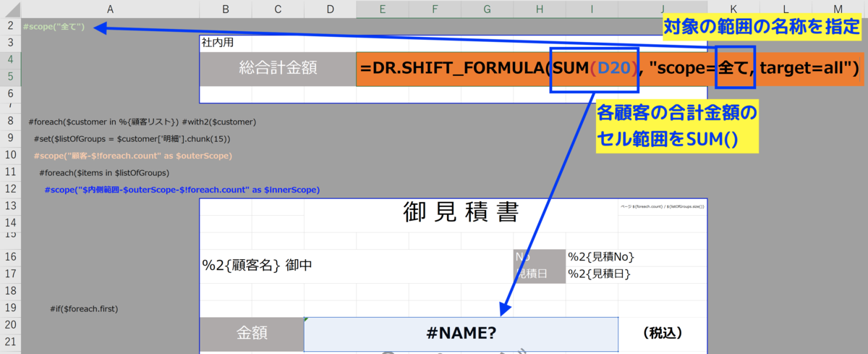
Task: Select the =DR.SHIFT_FORMULA formula cell
Action: (x=609, y=68)
